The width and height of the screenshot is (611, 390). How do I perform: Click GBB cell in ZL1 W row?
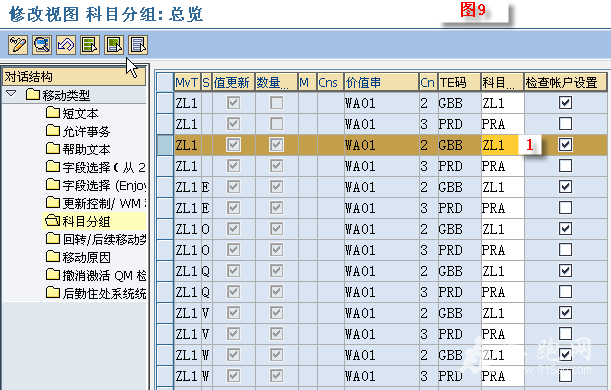point(459,355)
